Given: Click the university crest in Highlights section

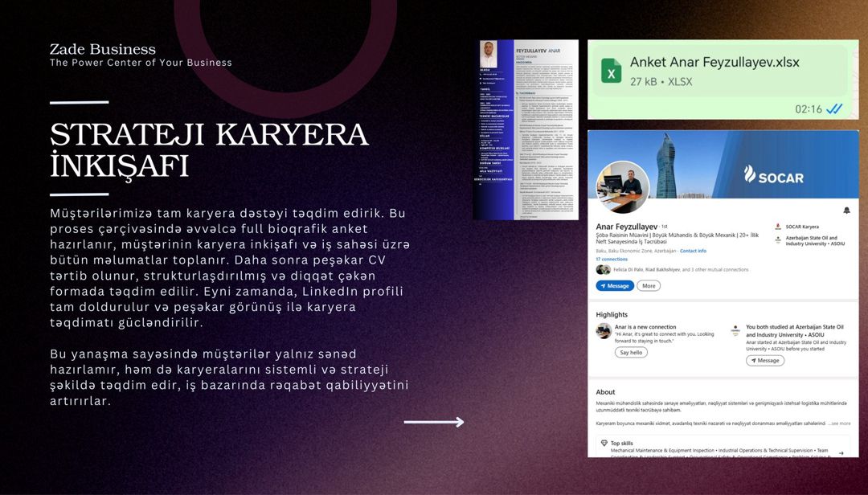Looking at the screenshot, I should point(735,330).
